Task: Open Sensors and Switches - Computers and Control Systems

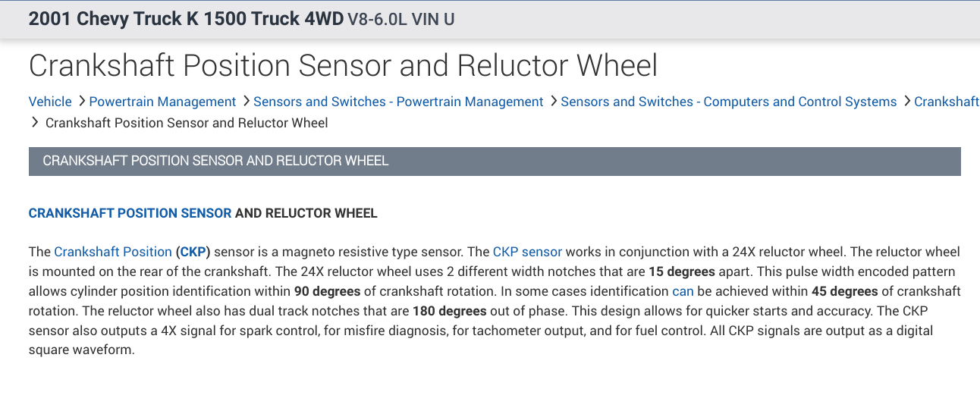Action: tap(728, 102)
